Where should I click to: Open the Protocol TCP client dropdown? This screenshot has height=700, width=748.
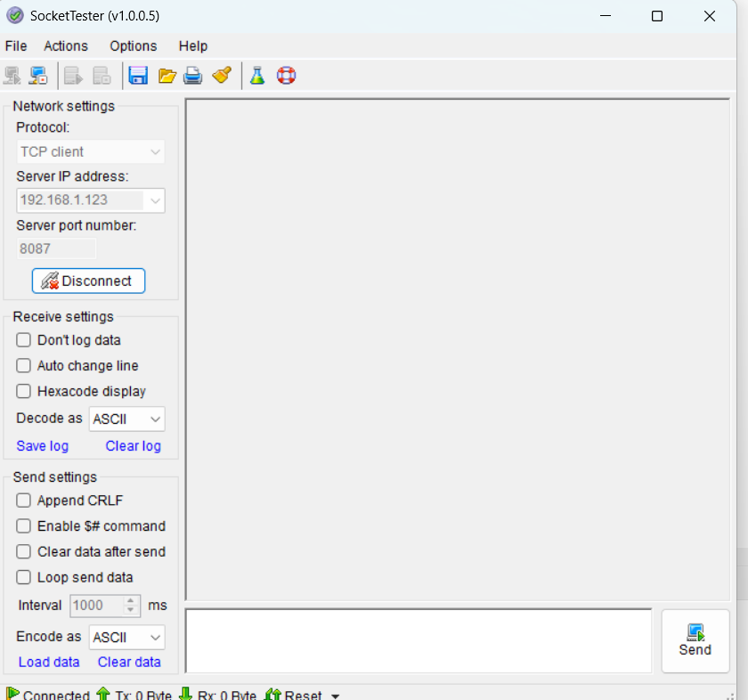pos(91,151)
